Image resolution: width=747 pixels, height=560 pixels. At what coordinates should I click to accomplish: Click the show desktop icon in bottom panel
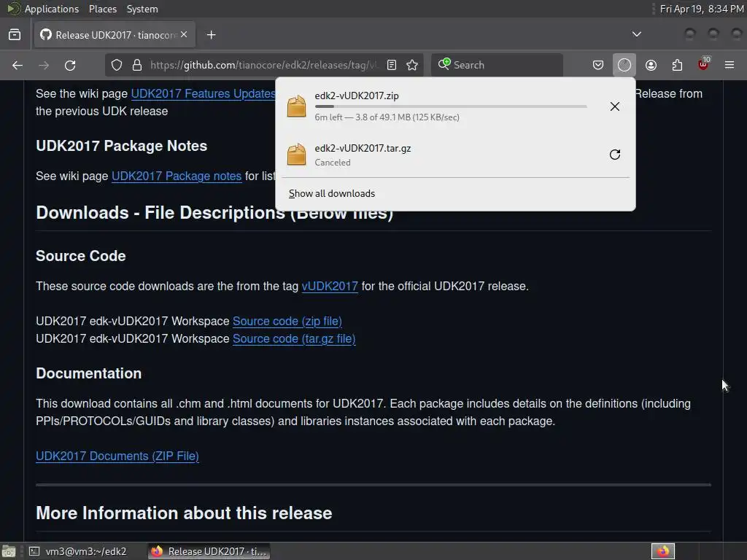[x=9, y=551]
